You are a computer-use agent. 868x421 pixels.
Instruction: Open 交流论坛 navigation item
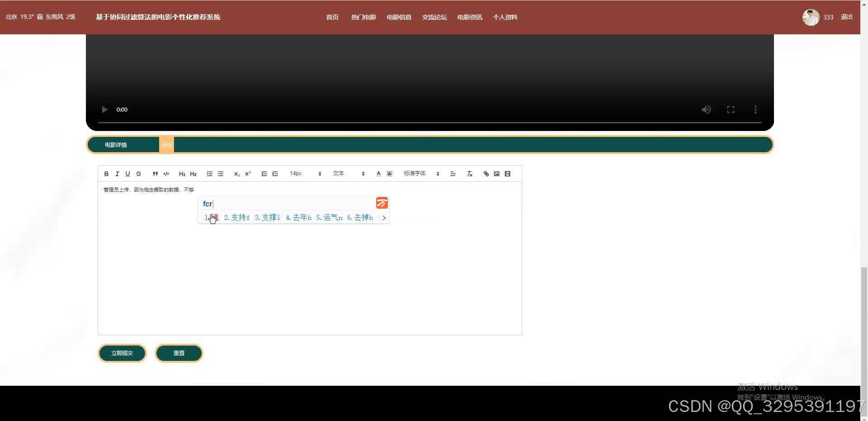434,17
